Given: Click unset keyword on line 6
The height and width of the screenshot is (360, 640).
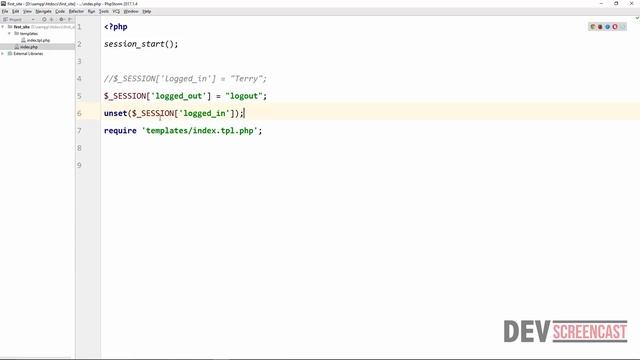Looking at the screenshot, I should [116, 113].
